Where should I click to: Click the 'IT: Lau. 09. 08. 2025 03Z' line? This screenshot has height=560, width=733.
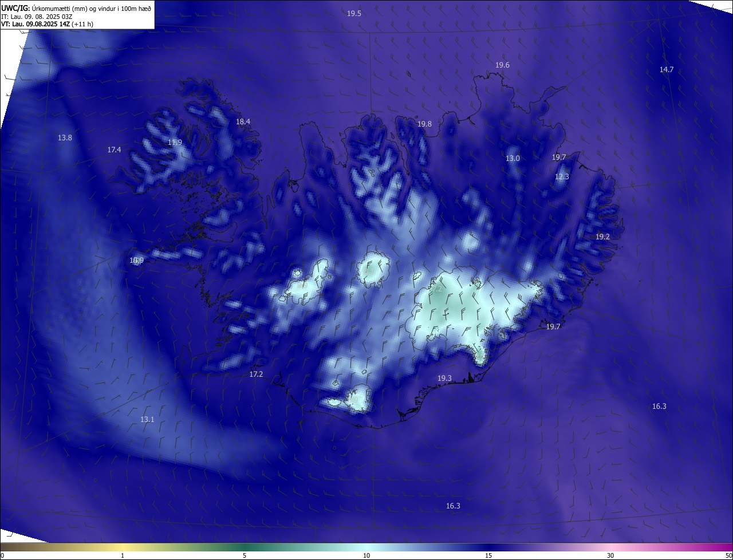37,16
